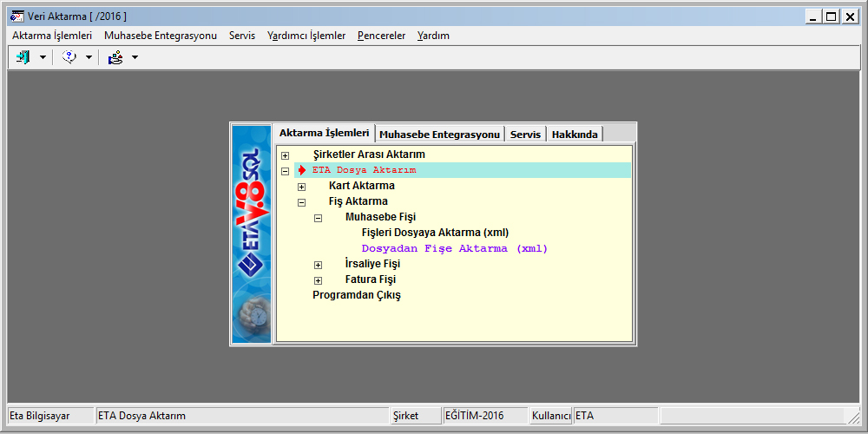Click the Eta Bilgisayar status bar cell
The image size is (868, 434).
click(51, 416)
